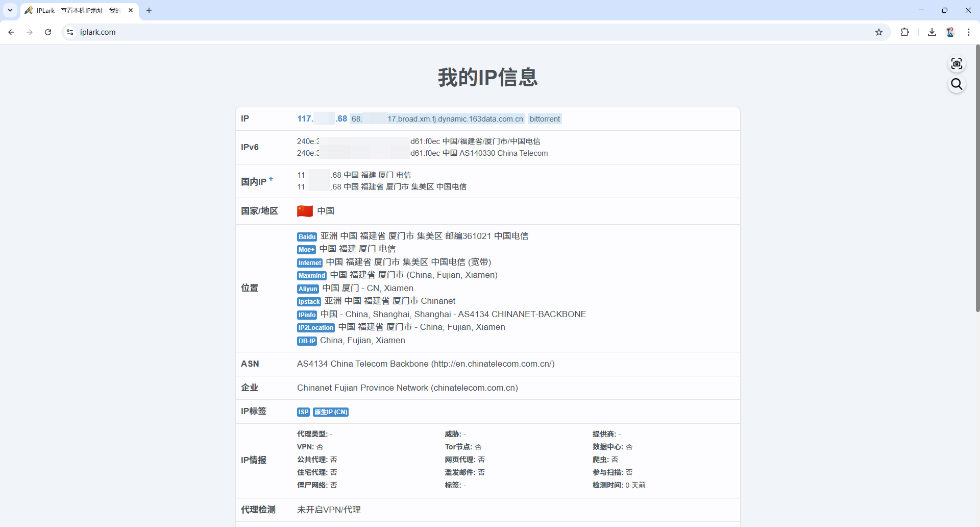Click the page vertical scrollbar

[977, 179]
